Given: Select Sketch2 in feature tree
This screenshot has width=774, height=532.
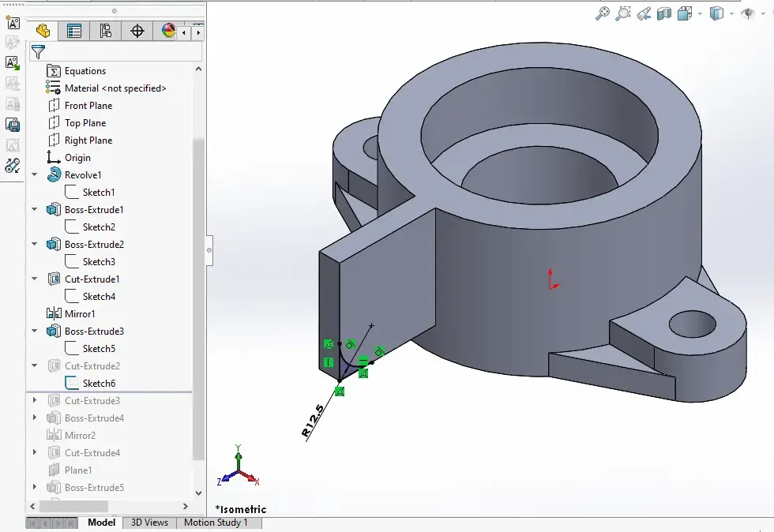Looking at the screenshot, I should pos(90,227).
